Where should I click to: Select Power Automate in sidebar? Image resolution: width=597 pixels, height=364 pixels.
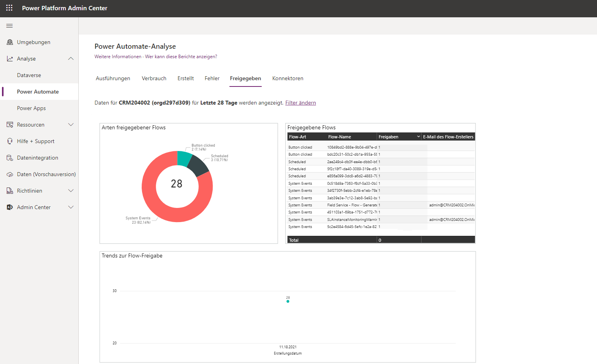tap(38, 92)
